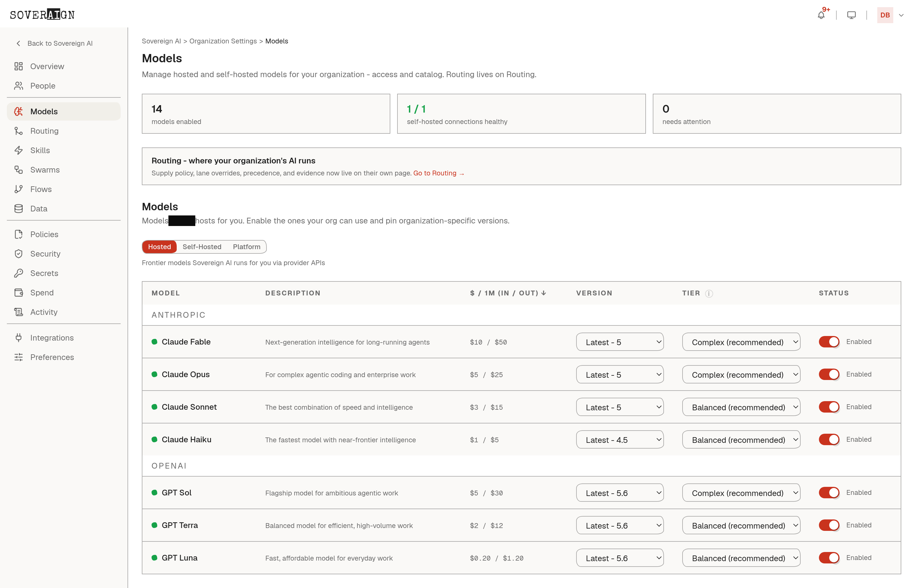
Task: Click the Spend wallet icon
Action: 18,293
